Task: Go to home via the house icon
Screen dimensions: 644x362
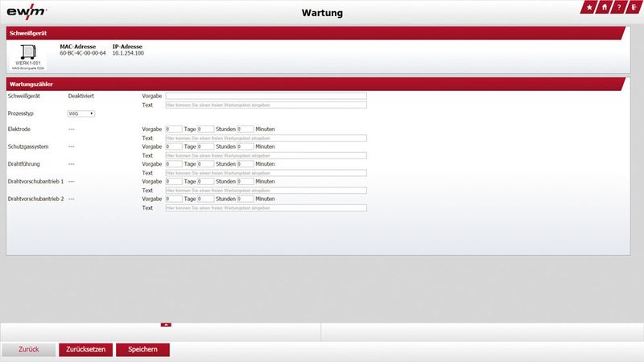Action: click(605, 7)
